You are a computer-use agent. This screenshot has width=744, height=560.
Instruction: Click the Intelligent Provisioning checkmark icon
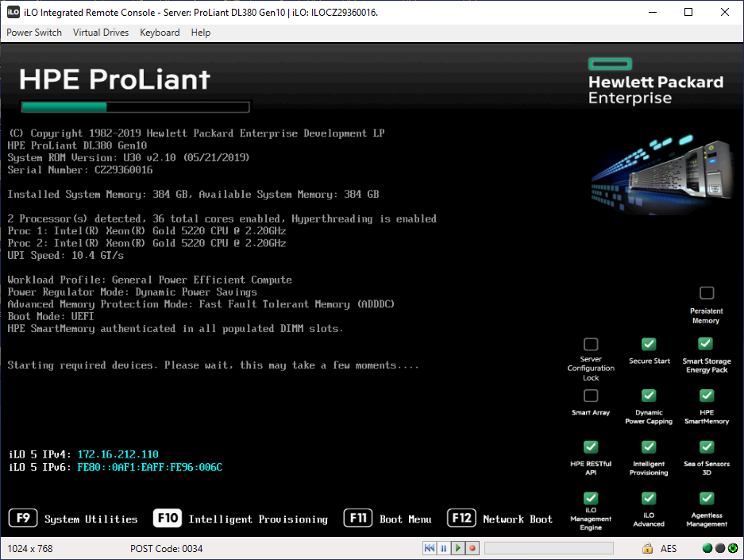(x=649, y=447)
